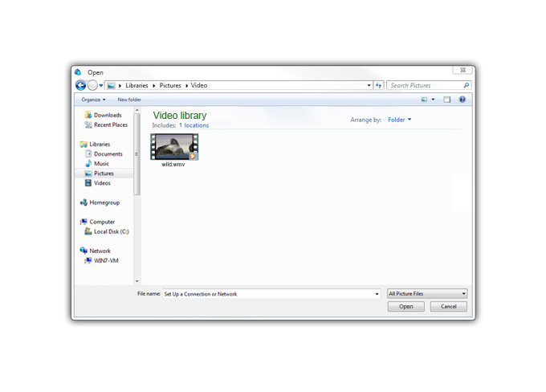The width and height of the screenshot is (546, 392).
Task: Close the Open dialog window
Action: (462, 70)
